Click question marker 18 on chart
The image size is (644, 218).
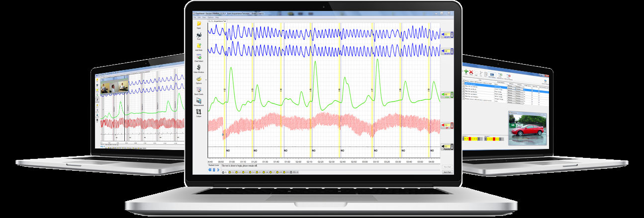(401, 90)
